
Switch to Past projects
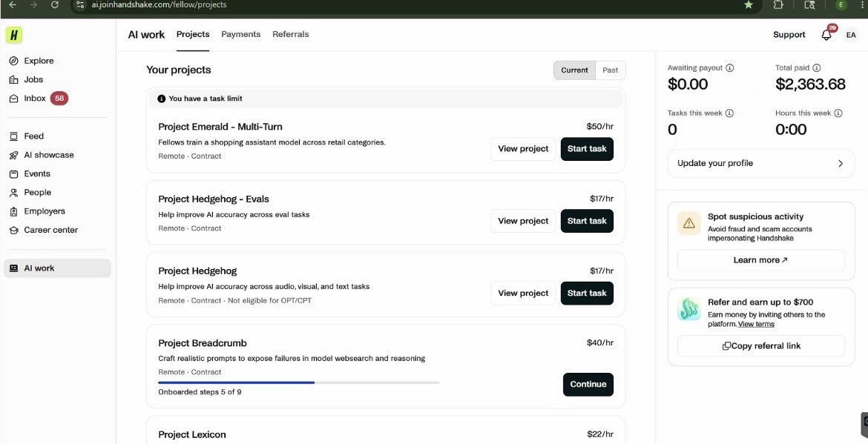click(x=611, y=70)
